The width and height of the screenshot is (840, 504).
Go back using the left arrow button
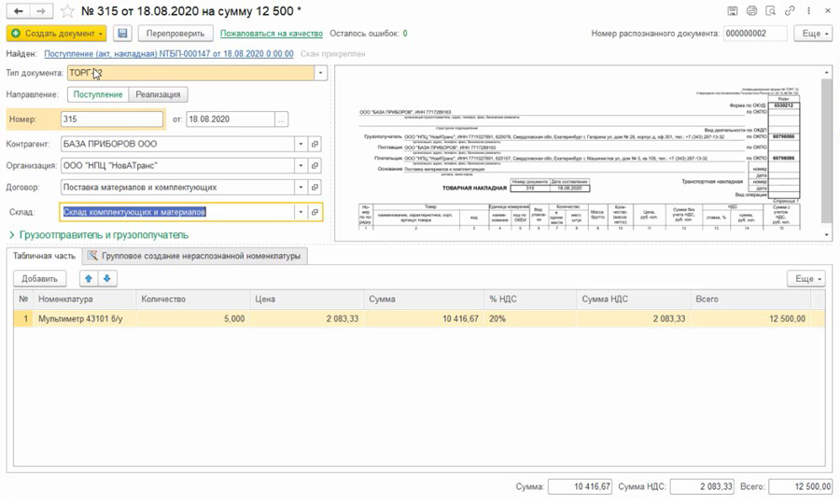(17, 11)
